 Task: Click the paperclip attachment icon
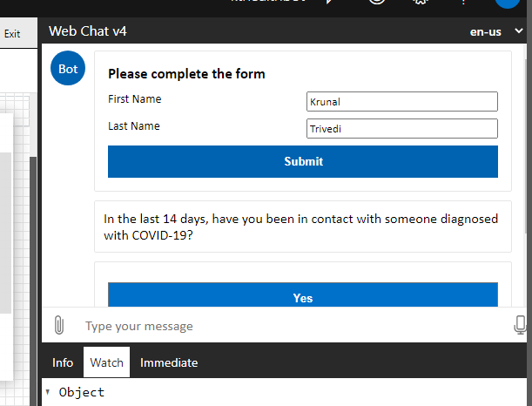(58, 326)
